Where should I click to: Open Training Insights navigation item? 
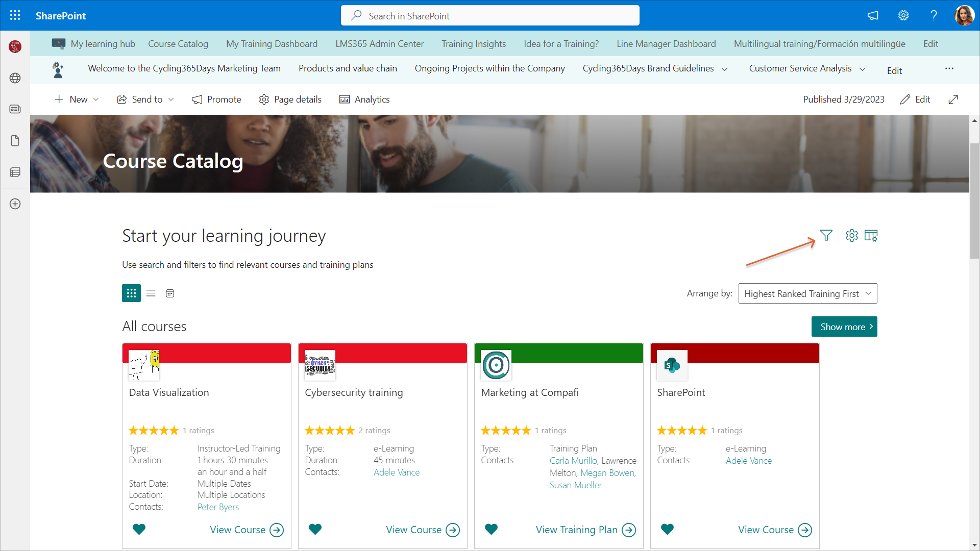tap(473, 44)
